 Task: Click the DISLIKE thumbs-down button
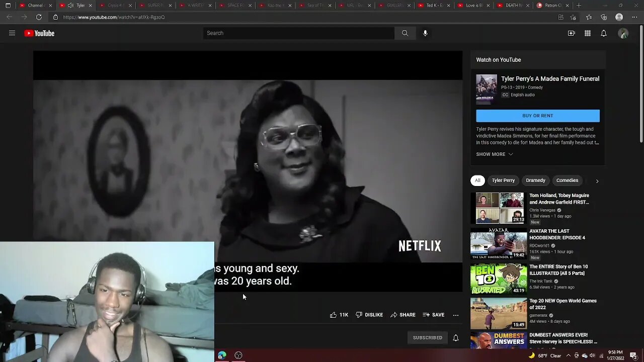coord(369,315)
